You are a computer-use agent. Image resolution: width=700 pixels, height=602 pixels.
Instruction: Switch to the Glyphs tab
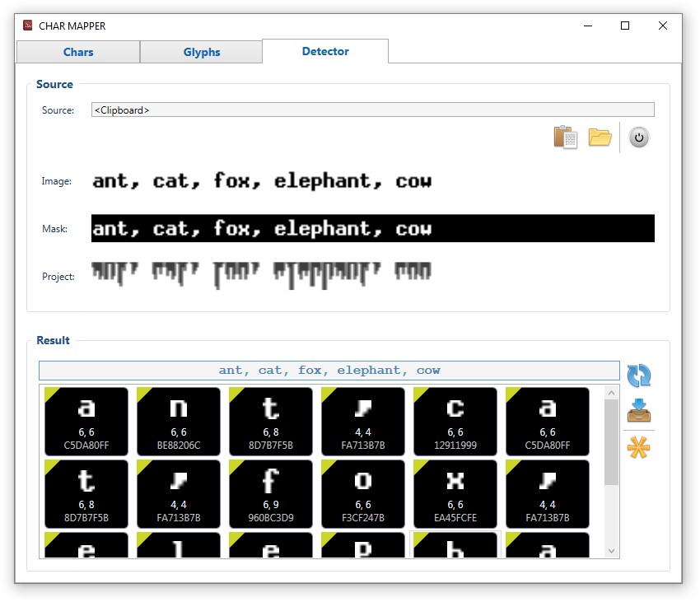pyautogui.click(x=201, y=52)
